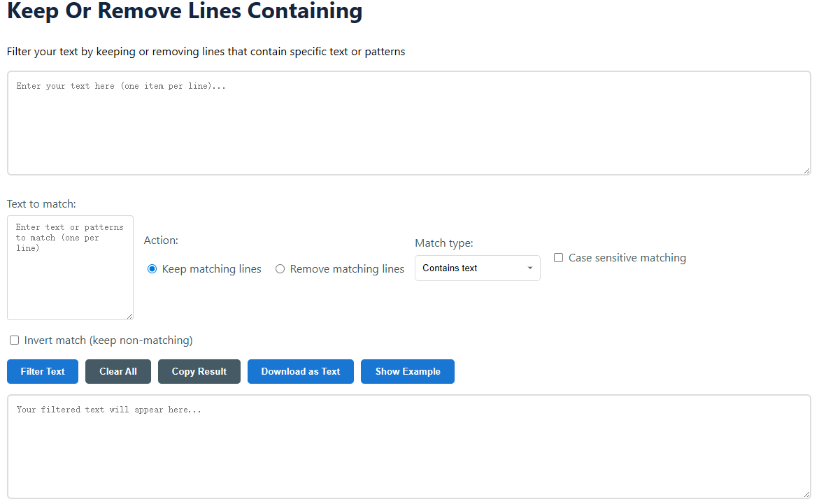819x504 pixels.
Task: Load sample data with Show Example
Action: tap(408, 372)
